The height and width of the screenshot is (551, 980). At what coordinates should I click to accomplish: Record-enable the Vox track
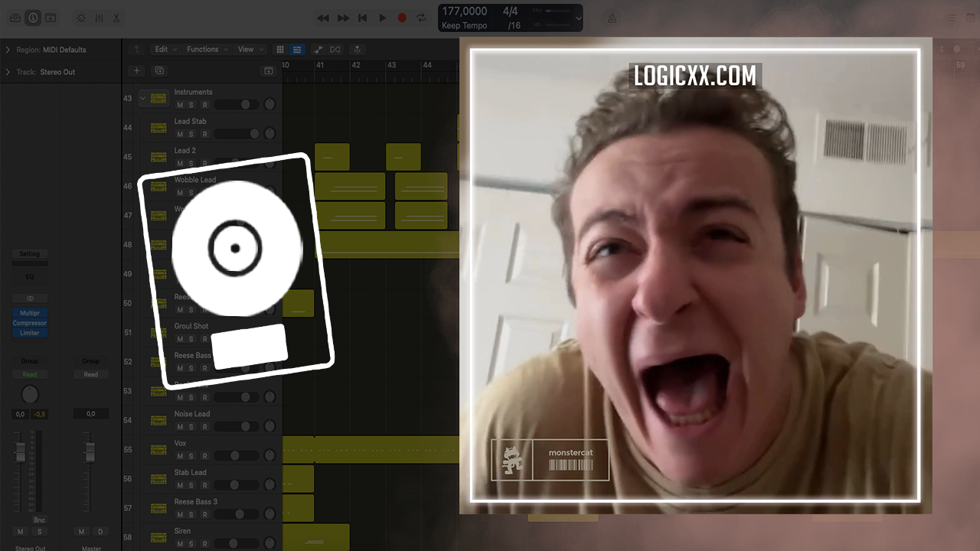pos(204,456)
